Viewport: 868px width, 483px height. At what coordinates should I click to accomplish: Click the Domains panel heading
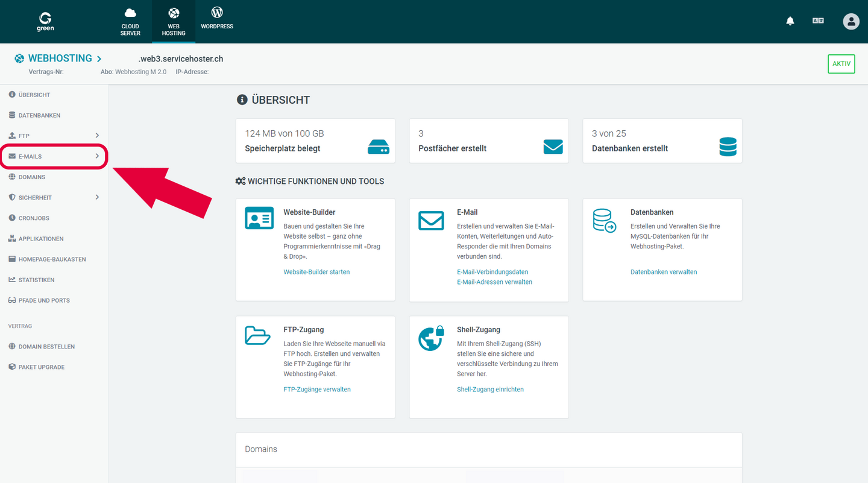click(261, 449)
